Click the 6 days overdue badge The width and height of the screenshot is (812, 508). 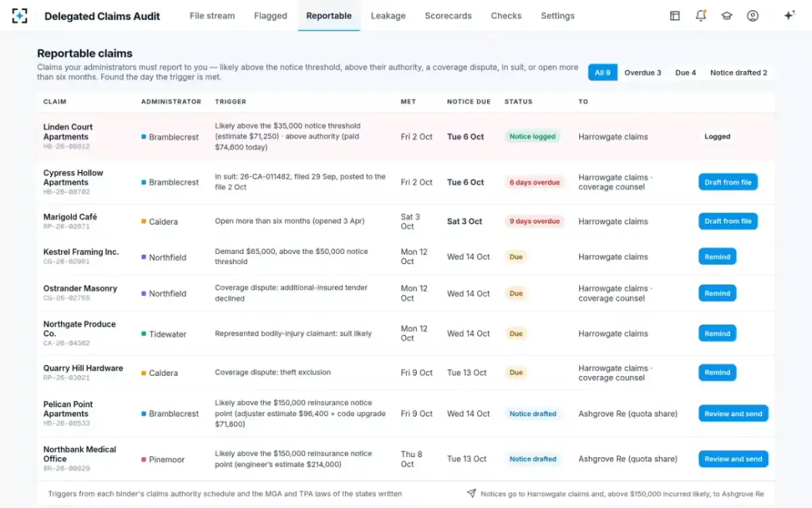535,182
